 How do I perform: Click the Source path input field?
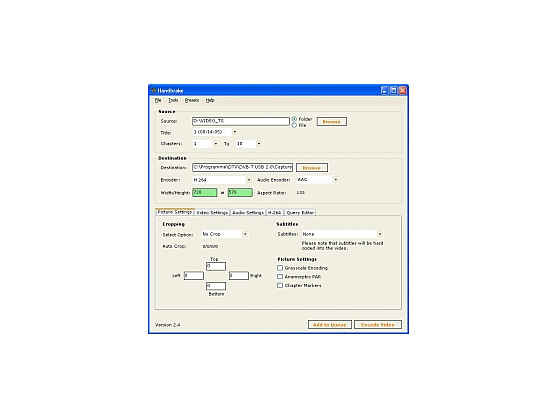pos(241,121)
